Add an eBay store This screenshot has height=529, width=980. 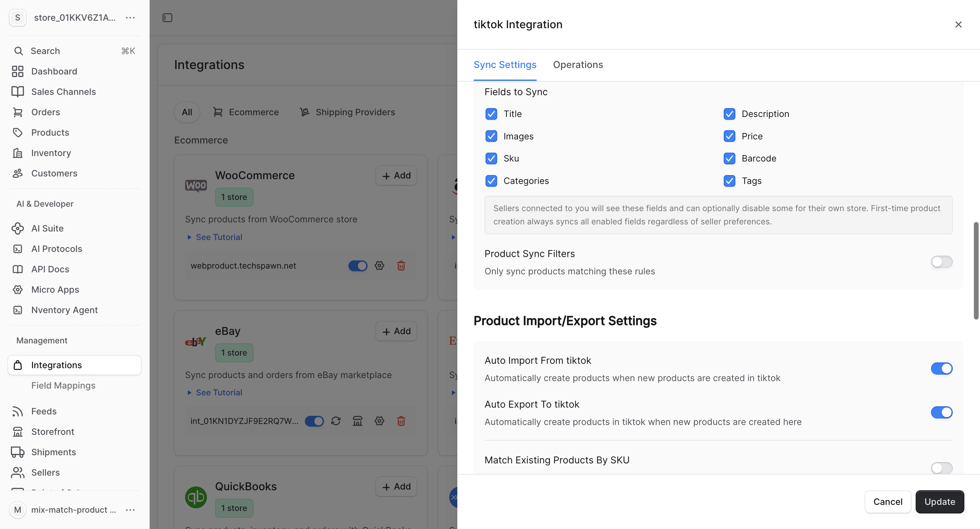(396, 331)
